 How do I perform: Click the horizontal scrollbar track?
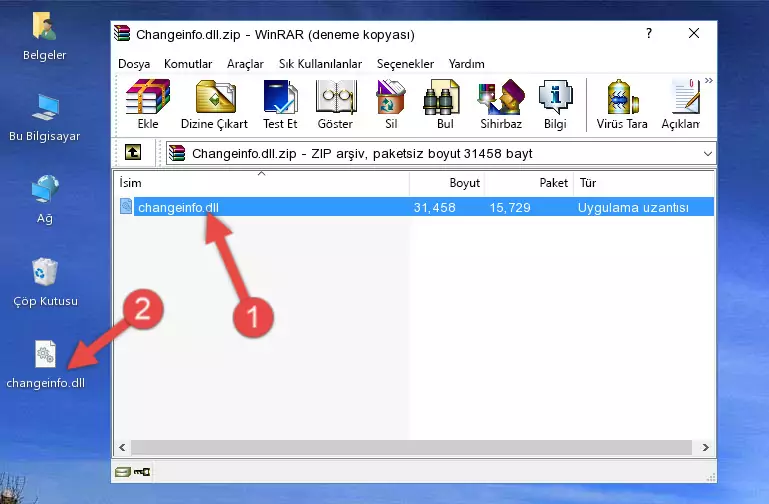[411, 447]
